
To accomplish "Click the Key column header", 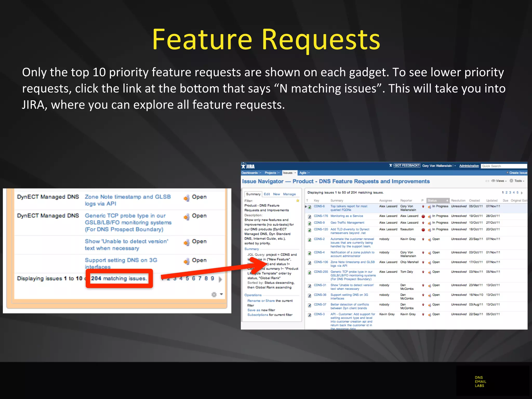I will [x=316, y=201].
